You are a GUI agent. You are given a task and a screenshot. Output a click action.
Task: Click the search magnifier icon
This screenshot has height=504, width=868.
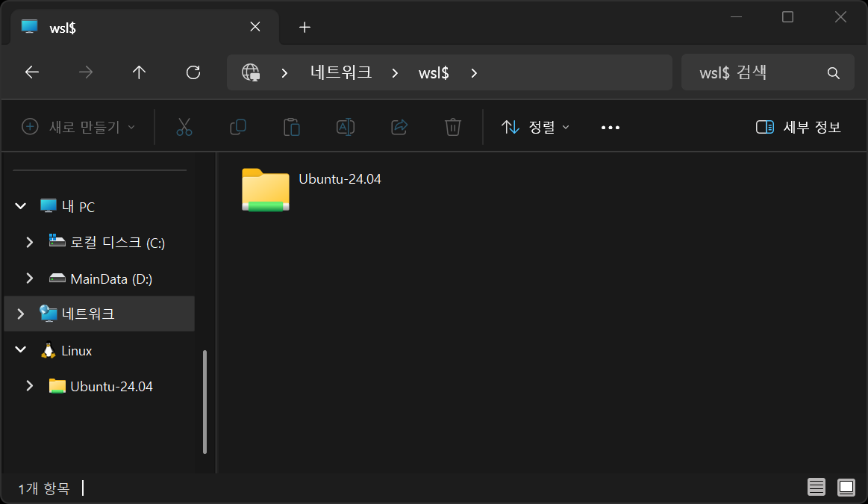point(833,73)
